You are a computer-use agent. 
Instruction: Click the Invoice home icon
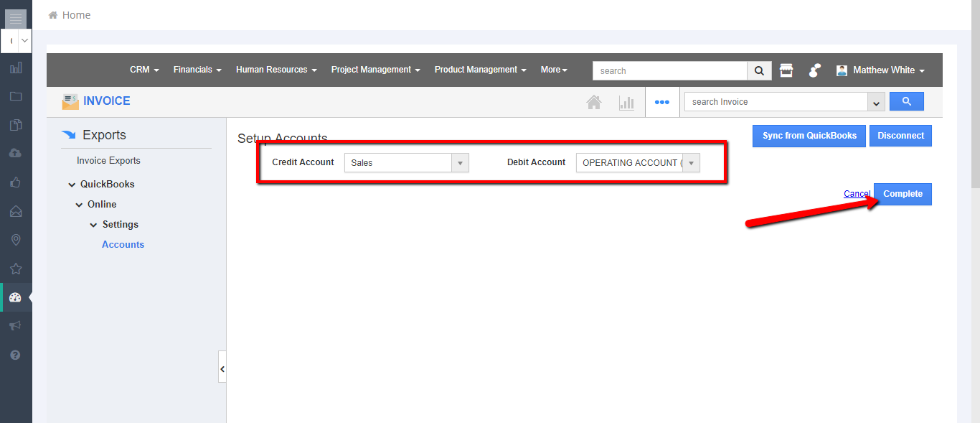(594, 102)
